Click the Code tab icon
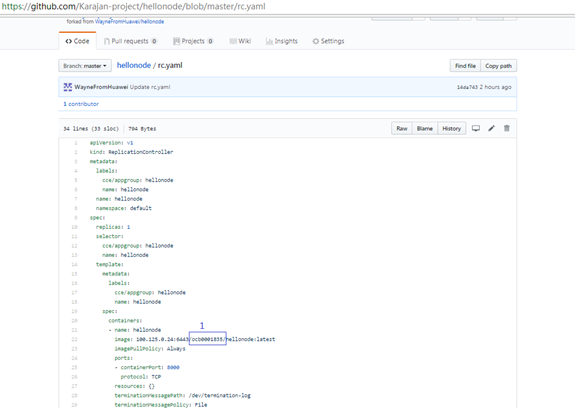This screenshot has width=575, height=416. click(x=69, y=41)
